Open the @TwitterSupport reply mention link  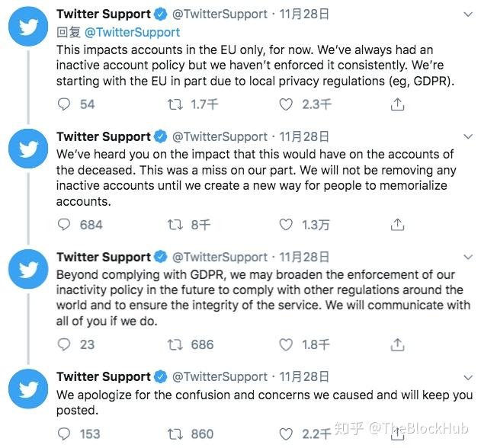pos(132,32)
